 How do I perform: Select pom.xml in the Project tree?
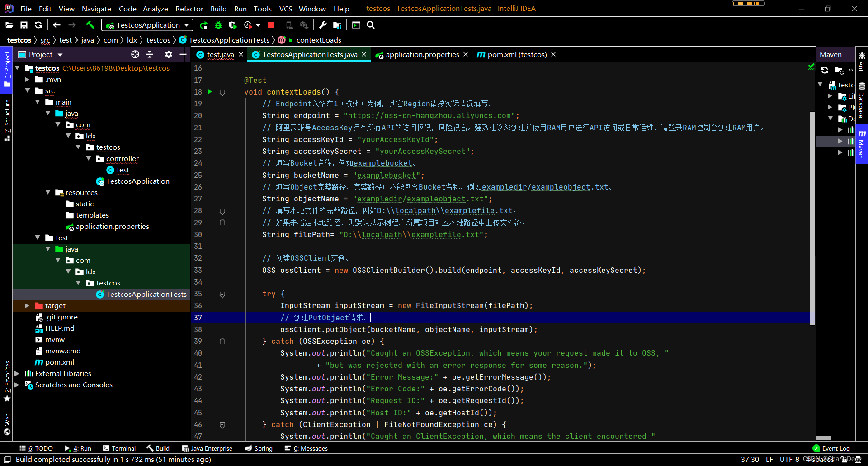tap(59, 362)
